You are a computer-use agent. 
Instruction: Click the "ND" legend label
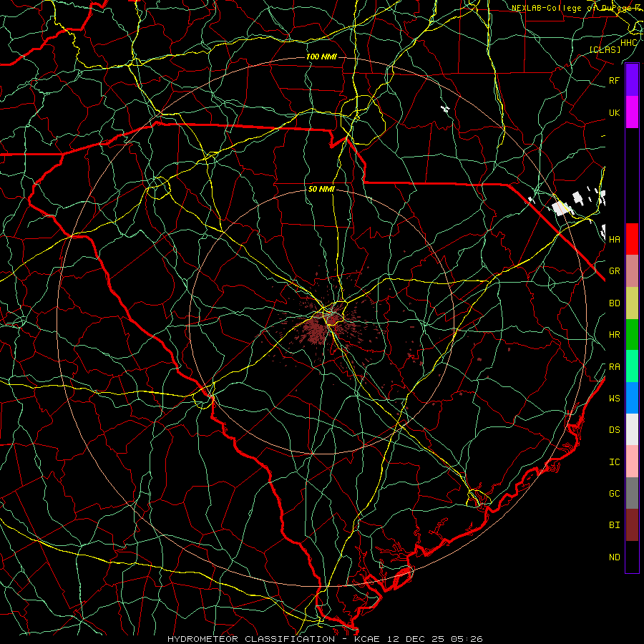pyautogui.click(x=614, y=557)
